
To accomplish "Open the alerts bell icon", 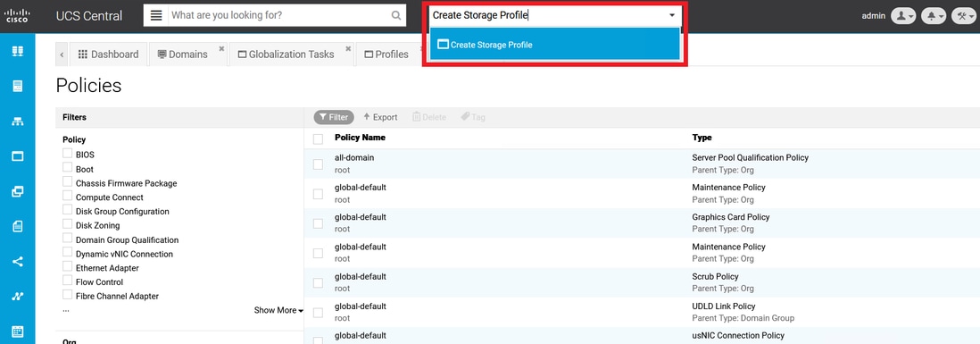I will coord(933,16).
